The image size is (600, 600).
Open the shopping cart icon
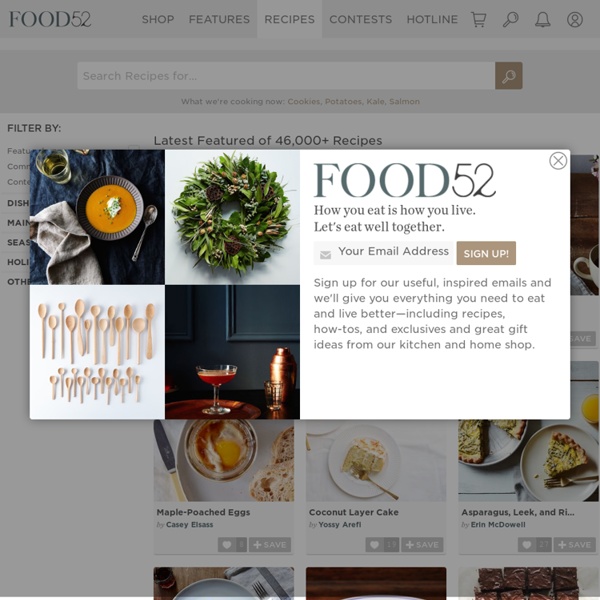[478, 19]
